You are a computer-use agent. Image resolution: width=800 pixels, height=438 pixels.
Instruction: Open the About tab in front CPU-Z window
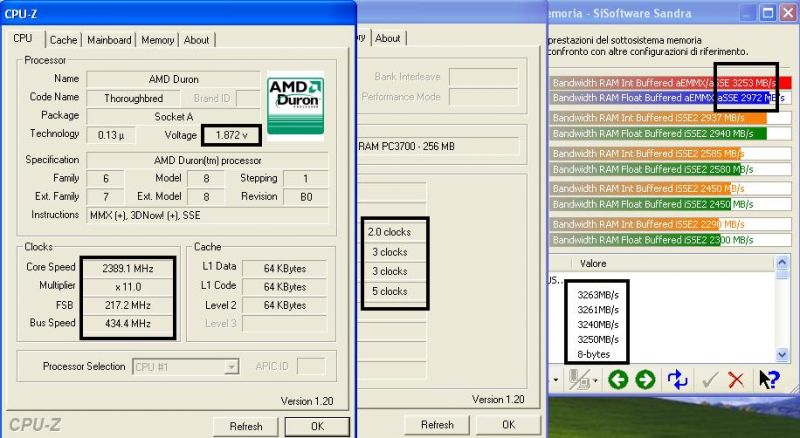tap(196, 40)
